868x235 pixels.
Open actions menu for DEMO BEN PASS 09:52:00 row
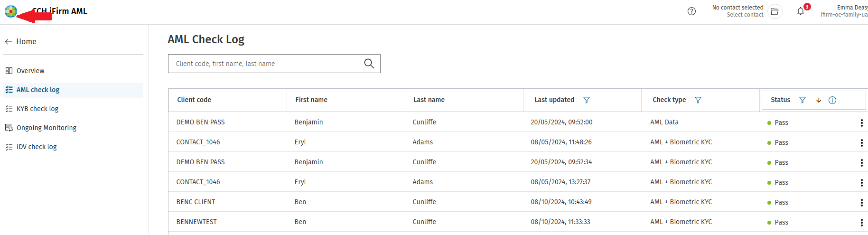[x=861, y=123]
